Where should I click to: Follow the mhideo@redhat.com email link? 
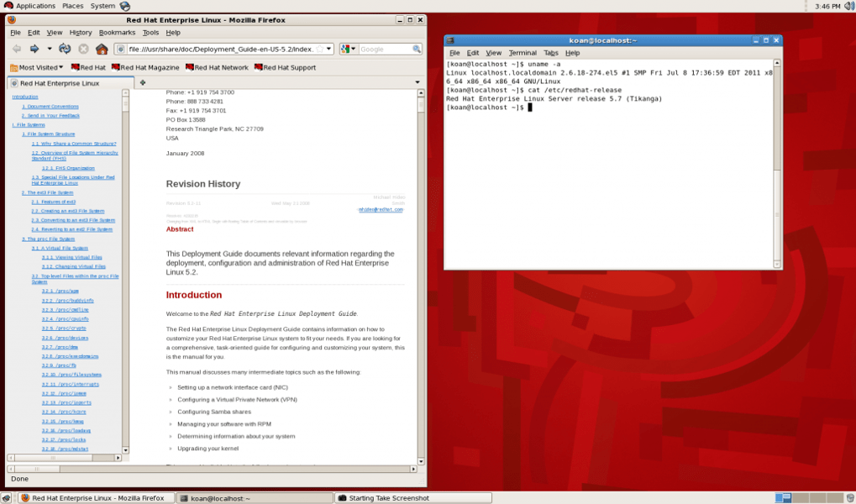point(381,210)
